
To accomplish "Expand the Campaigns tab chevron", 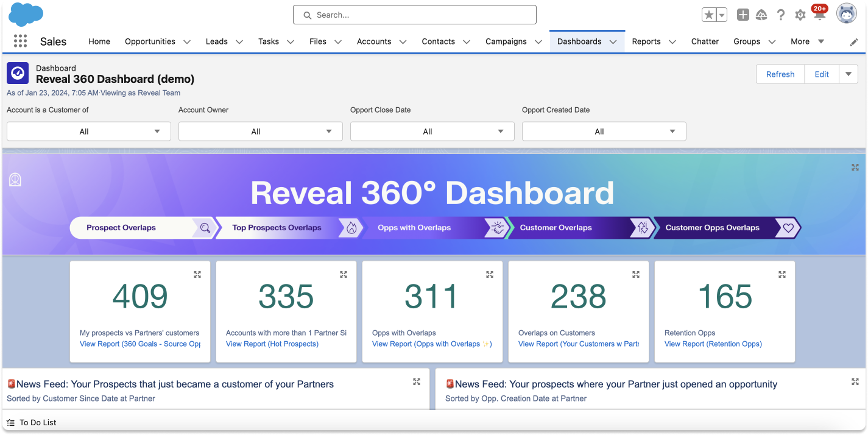I will (538, 42).
